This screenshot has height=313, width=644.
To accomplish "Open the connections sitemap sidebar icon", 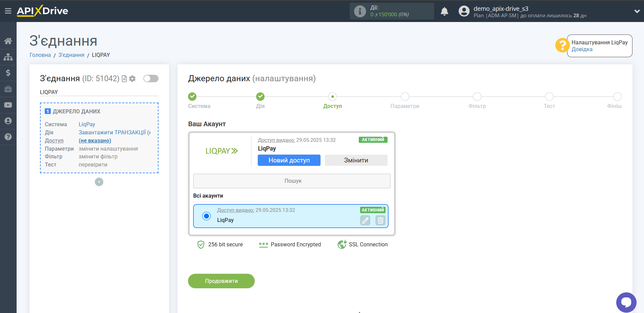I will pyautogui.click(x=8, y=57).
